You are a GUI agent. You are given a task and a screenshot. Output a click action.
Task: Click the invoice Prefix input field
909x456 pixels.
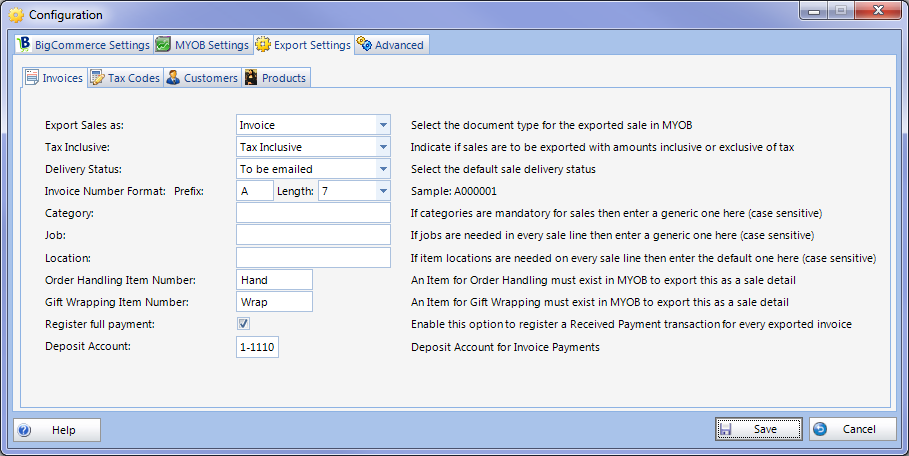tap(254, 191)
